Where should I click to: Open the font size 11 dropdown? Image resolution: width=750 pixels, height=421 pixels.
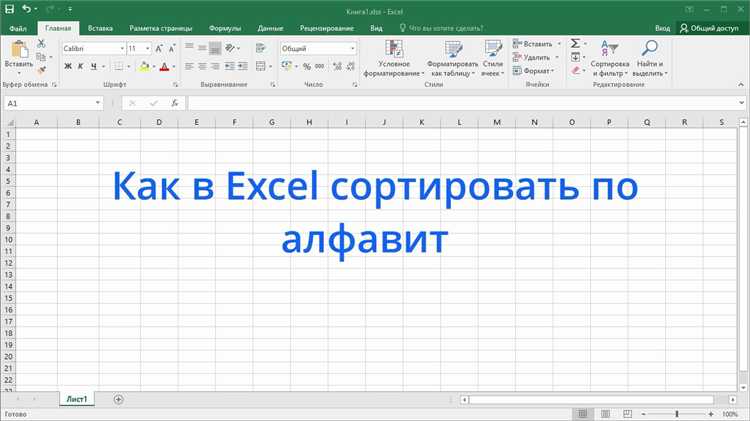click(147, 48)
